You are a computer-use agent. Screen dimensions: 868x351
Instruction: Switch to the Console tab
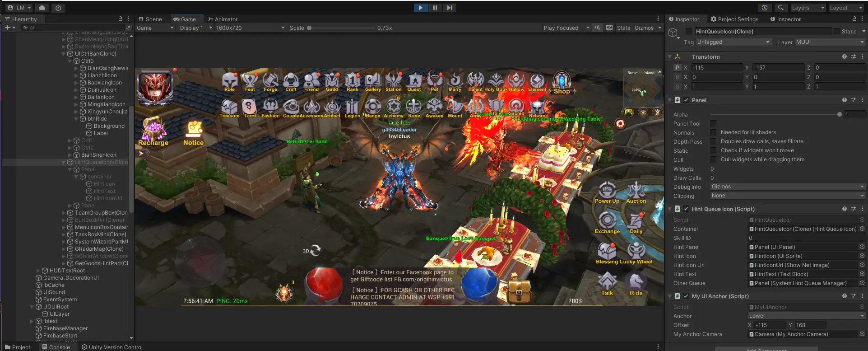pos(56,347)
